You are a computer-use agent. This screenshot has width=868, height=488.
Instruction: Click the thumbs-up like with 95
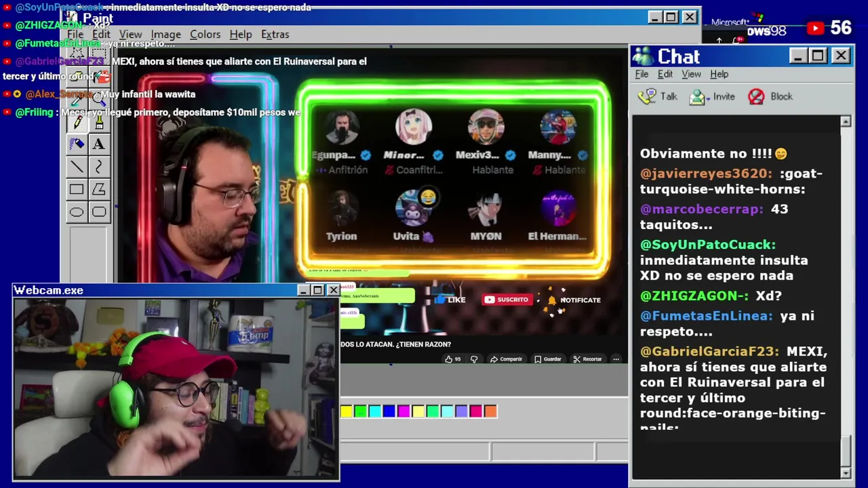pyautogui.click(x=452, y=359)
